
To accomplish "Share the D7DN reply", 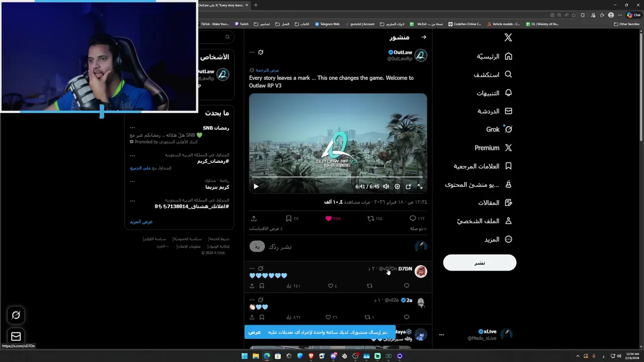I will coord(252,286).
